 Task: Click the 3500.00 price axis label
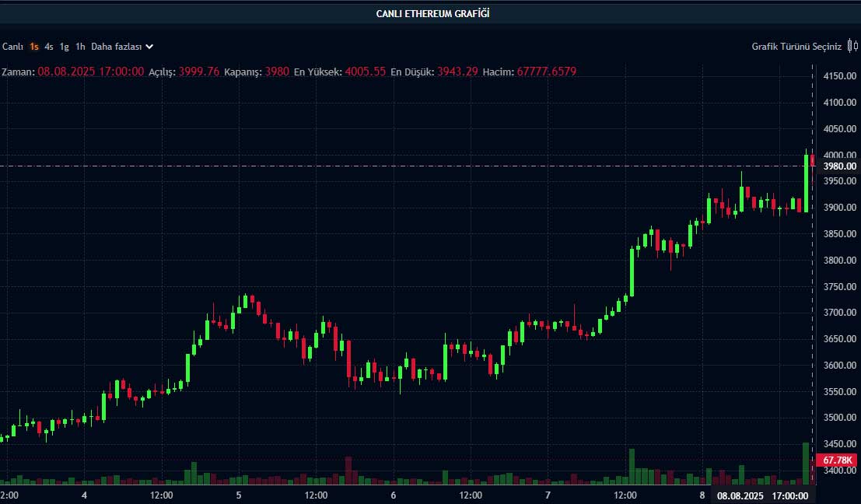point(839,417)
